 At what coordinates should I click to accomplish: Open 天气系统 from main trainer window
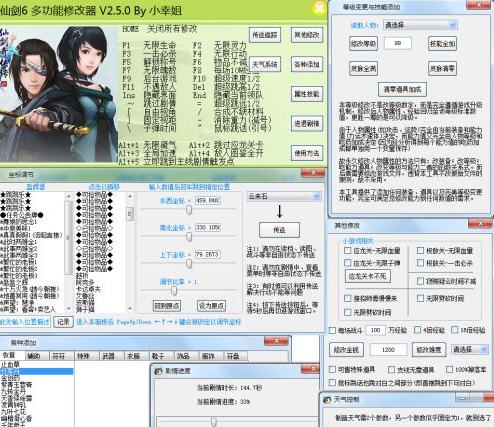265,64
